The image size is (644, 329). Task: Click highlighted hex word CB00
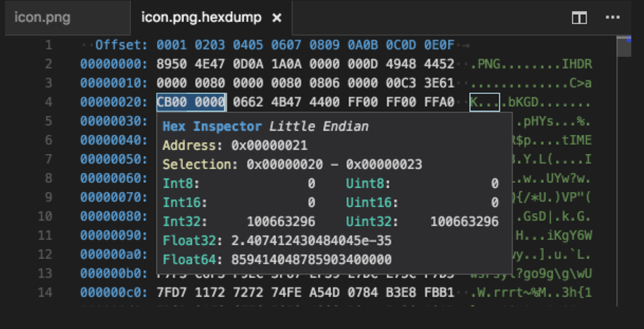171,102
